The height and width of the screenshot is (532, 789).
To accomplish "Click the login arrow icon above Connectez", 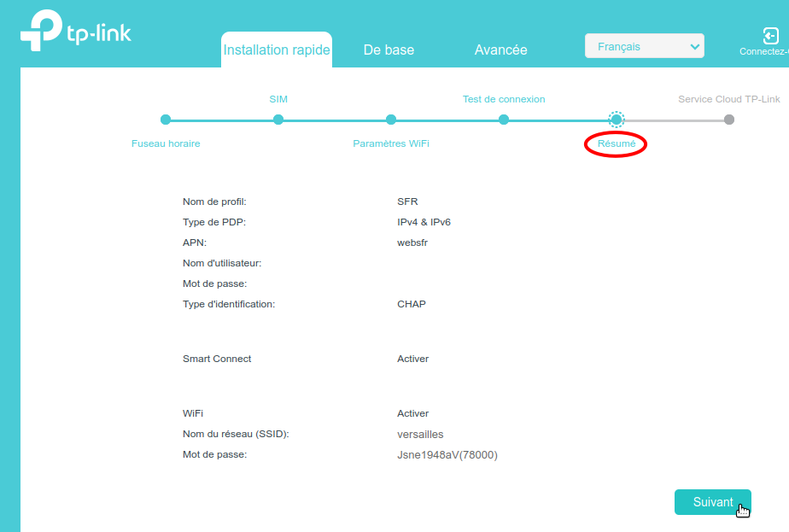I will click(x=770, y=36).
